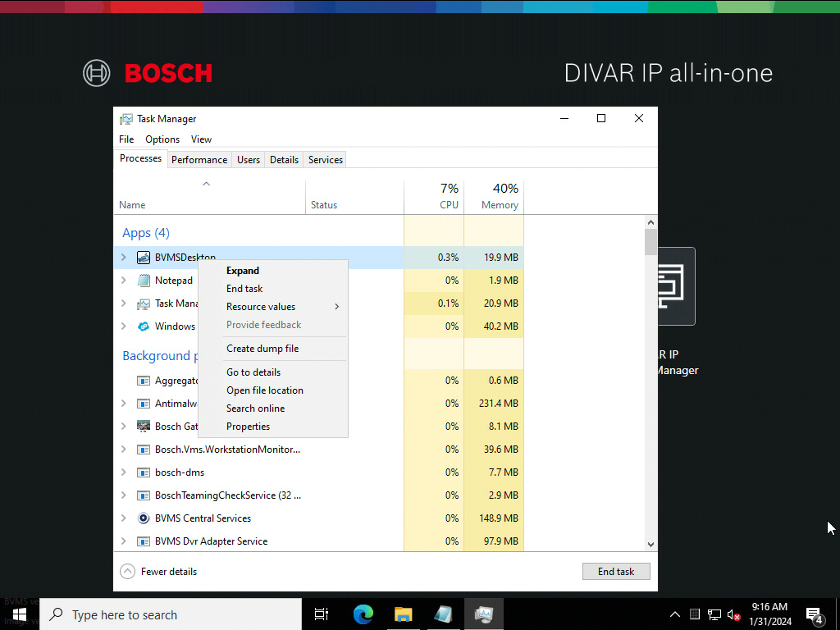Show hidden system tray icons
The width and height of the screenshot is (840, 630).
click(x=675, y=614)
